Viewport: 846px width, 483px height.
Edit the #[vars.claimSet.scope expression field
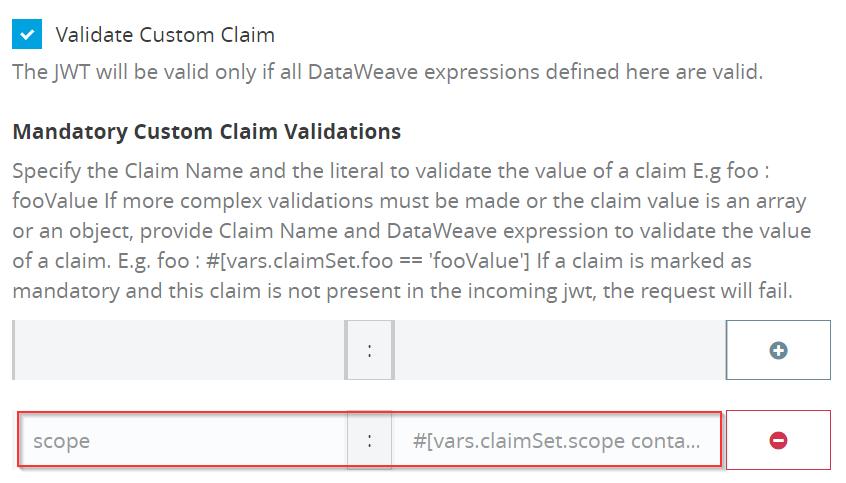556,440
